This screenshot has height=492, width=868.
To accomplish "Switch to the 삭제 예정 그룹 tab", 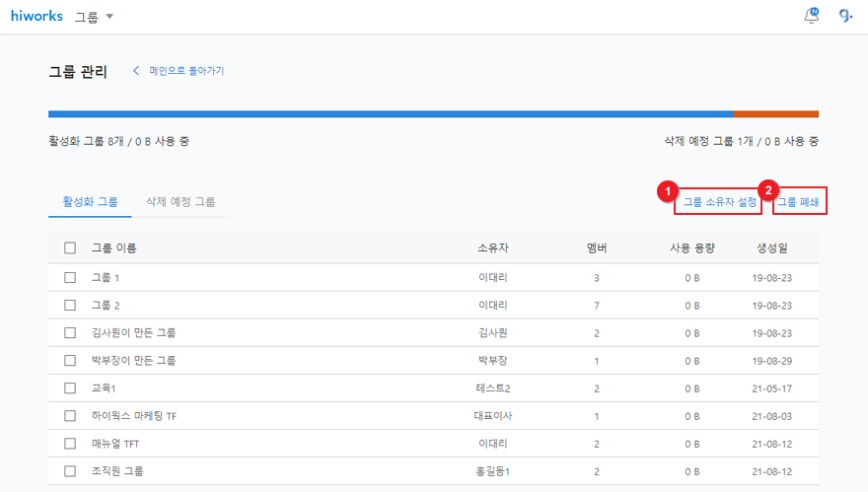I will 181,201.
